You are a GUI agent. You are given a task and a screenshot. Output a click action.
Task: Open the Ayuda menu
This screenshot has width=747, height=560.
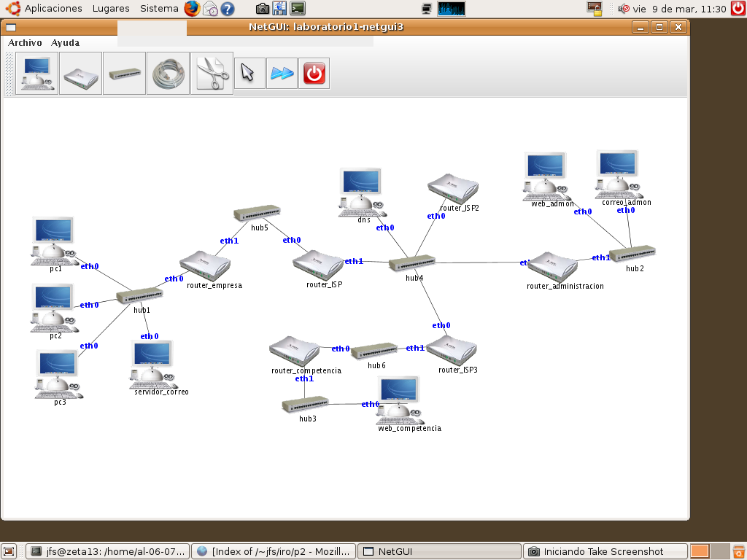tap(65, 43)
